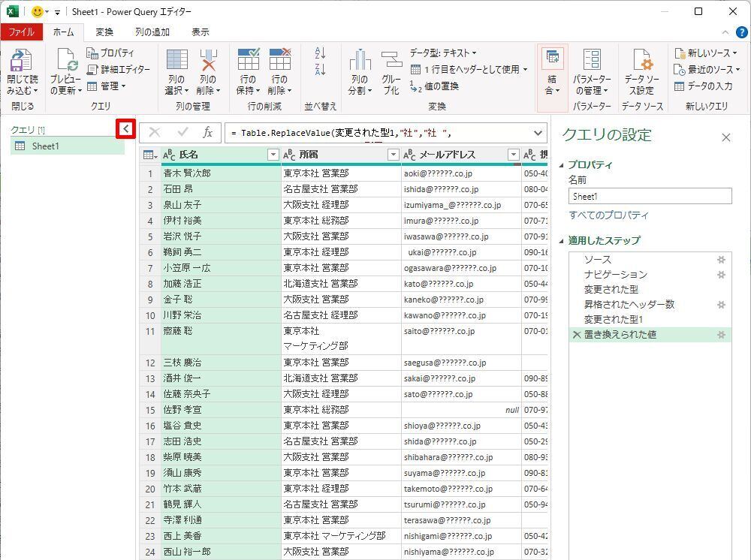Screen dimensions: 751x560
Task: Click the 閉じて読み込む icon
Action: click(22, 62)
